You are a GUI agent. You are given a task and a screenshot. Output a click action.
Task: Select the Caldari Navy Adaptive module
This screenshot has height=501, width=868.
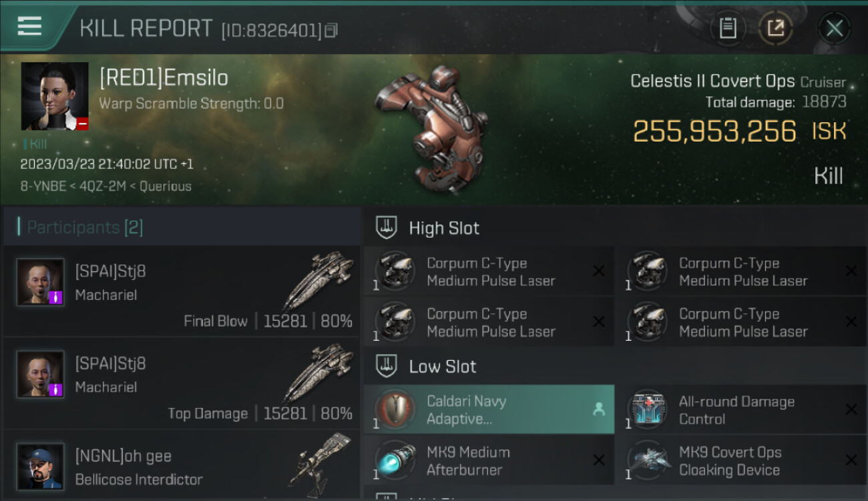coord(489,409)
